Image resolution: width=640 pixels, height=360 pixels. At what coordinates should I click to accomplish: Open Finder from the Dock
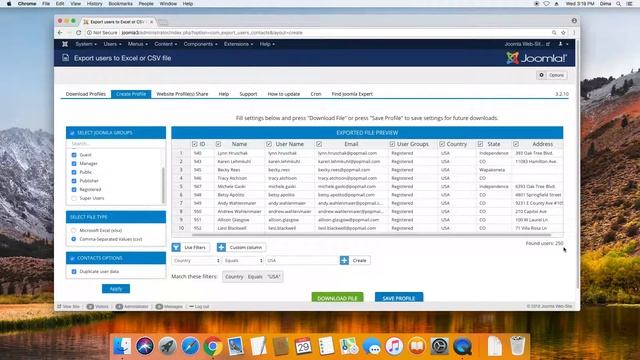[122, 346]
